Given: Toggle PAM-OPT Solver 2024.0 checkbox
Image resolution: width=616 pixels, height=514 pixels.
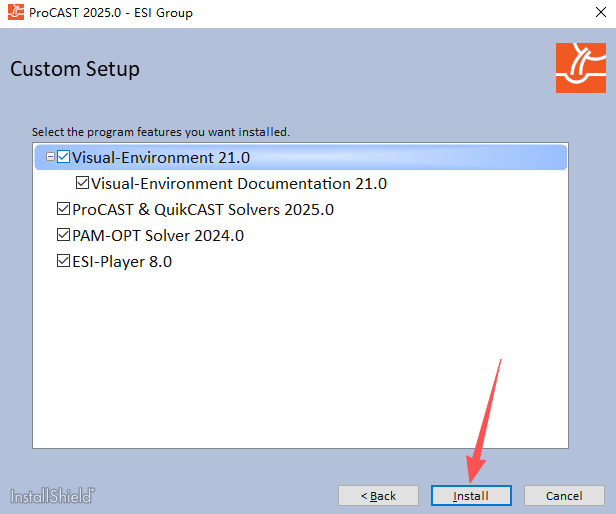Looking at the screenshot, I should pos(63,235).
